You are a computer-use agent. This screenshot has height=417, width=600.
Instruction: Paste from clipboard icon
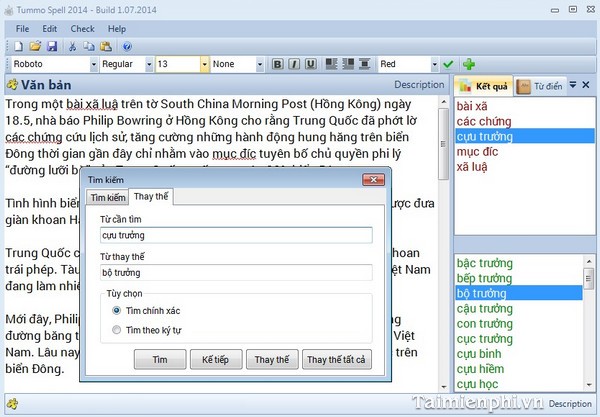coord(106,46)
